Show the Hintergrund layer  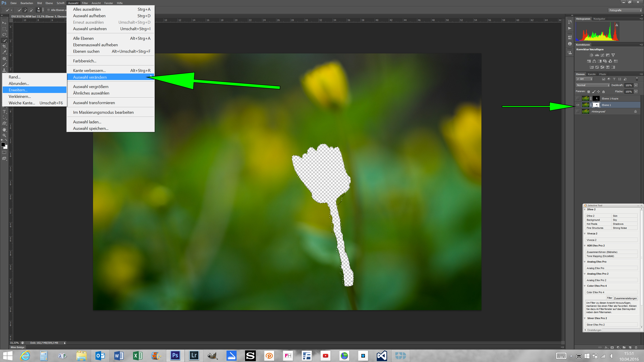(x=578, y=112)
